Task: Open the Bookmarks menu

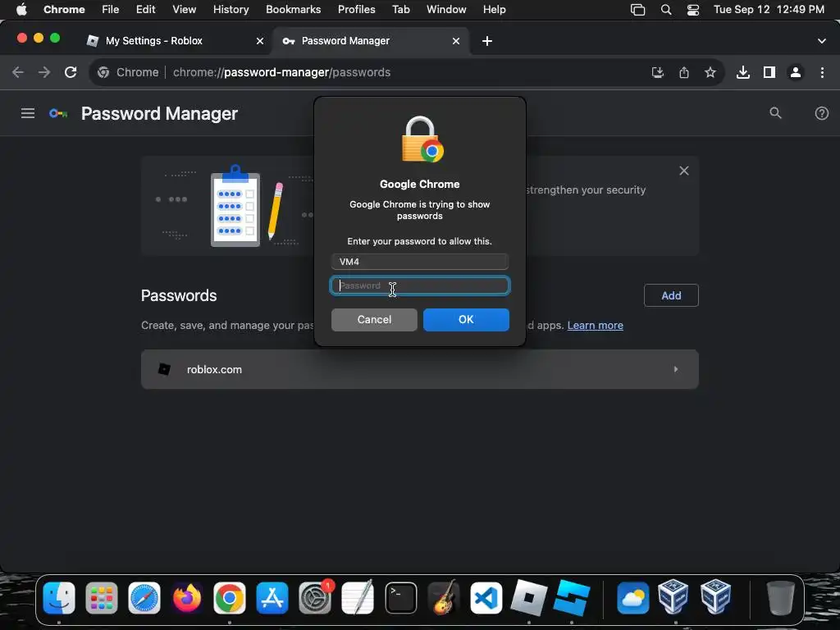Action: click(x=293, y=10)
